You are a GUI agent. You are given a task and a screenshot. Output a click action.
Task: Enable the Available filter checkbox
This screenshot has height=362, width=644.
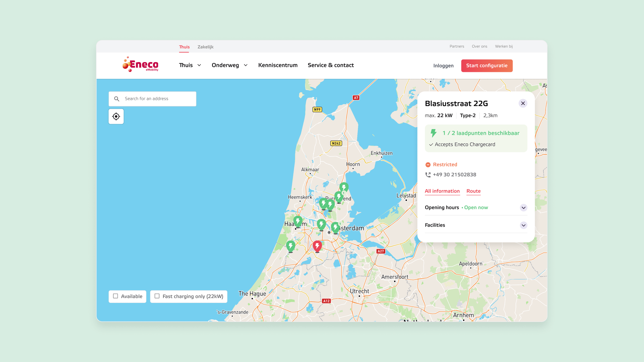[115, 296]
